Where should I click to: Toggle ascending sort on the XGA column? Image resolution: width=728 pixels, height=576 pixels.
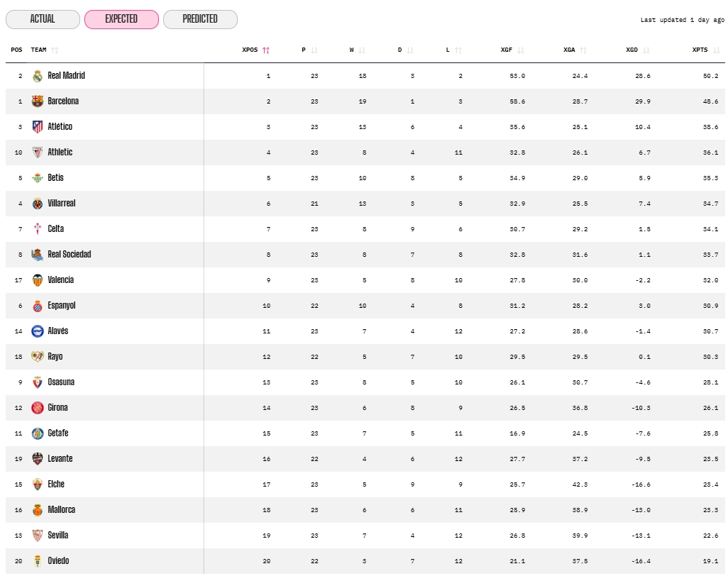(584, 50)
